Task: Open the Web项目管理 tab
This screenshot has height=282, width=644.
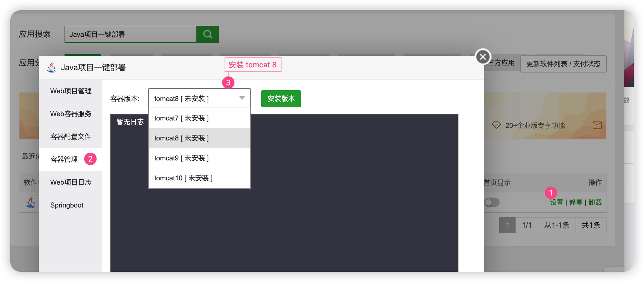Action: point(70,91)
